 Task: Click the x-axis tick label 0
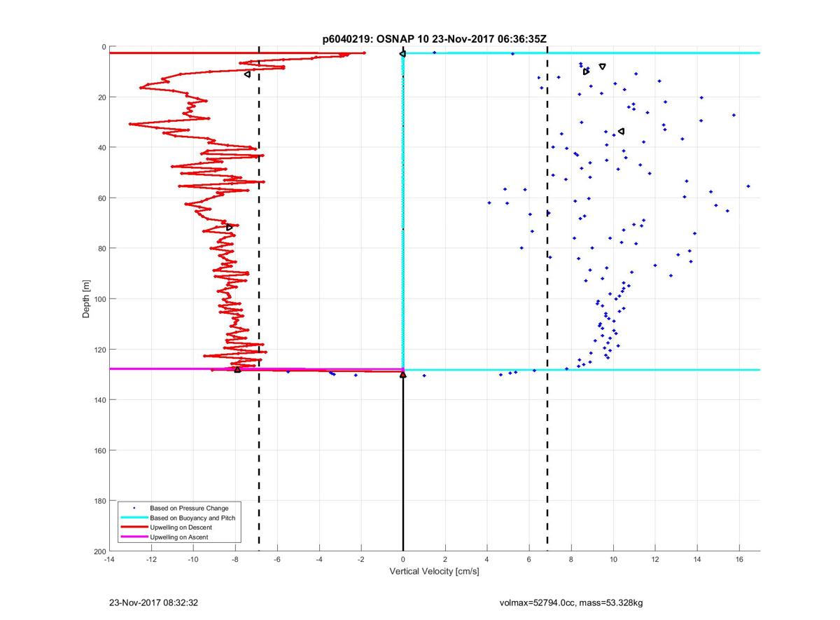403,559
